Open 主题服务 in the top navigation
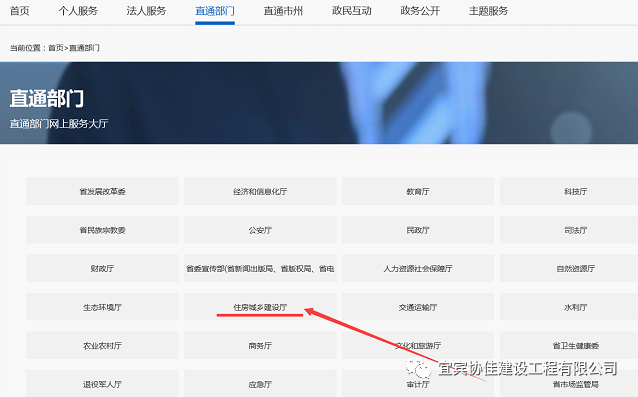This screenshot has height=397, width=638. point(488,11)
